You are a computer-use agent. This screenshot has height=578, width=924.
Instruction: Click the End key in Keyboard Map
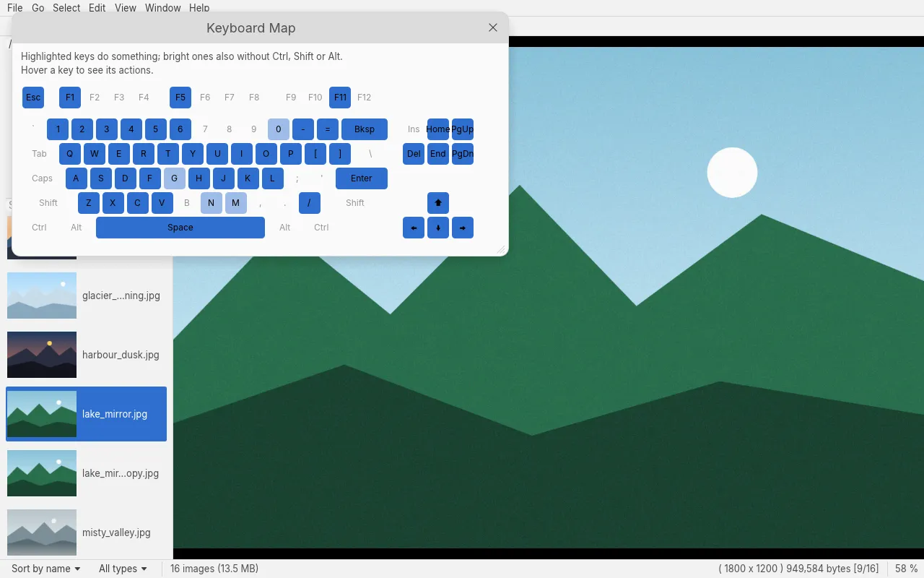pos(438,154)
